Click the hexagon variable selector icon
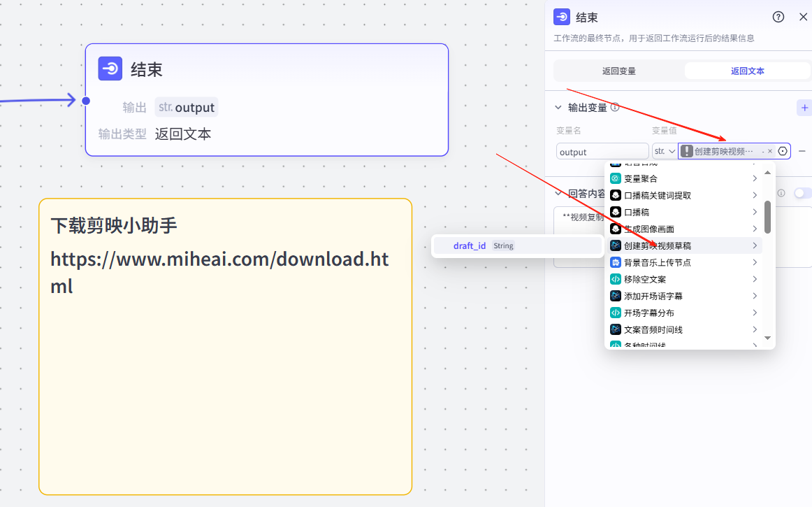The height and width of the screenshot is (507, 812). pos(783,151)
